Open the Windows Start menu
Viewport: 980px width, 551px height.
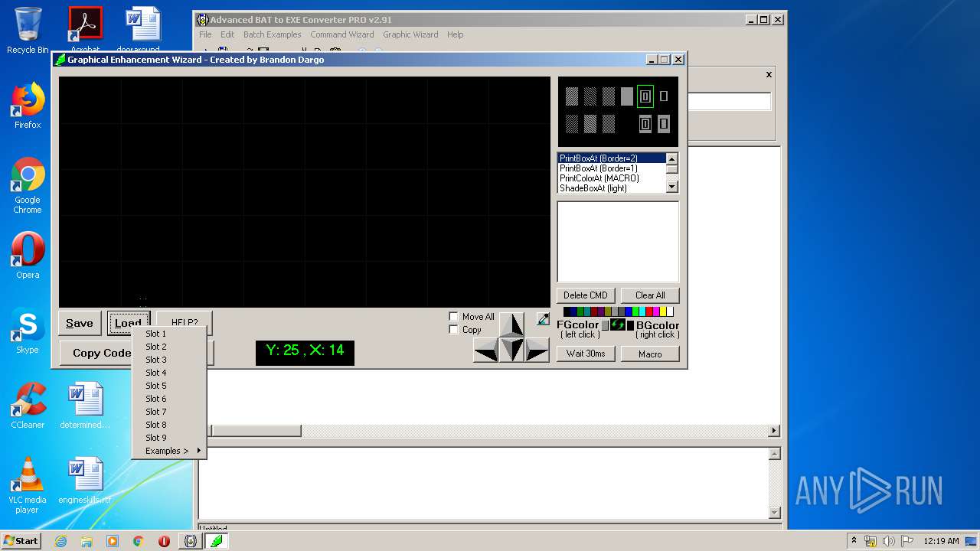(x=21, y=541)
